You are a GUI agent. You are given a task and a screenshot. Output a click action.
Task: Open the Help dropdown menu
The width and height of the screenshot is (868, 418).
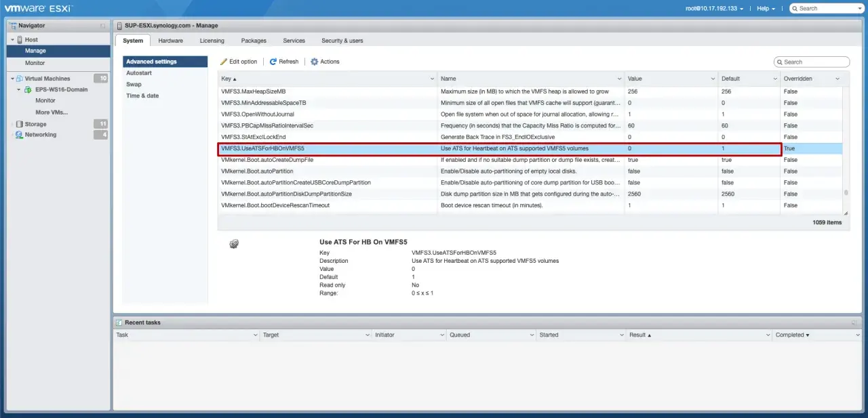[x=766, y=8]
